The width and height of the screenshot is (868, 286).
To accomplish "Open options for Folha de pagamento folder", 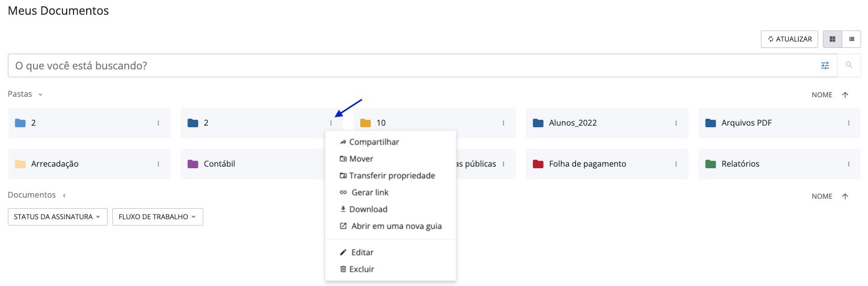I will (x=676, y=164).
